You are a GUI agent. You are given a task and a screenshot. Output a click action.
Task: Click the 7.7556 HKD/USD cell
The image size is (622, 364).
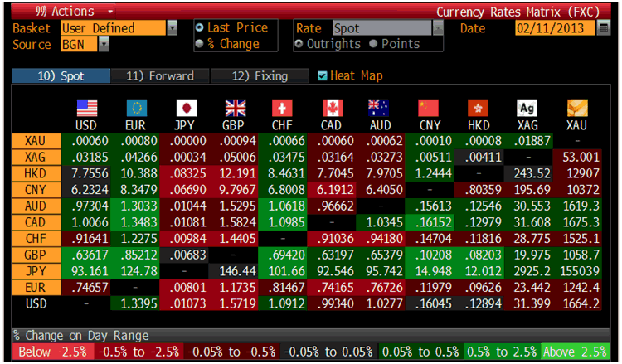coord(85,173)
